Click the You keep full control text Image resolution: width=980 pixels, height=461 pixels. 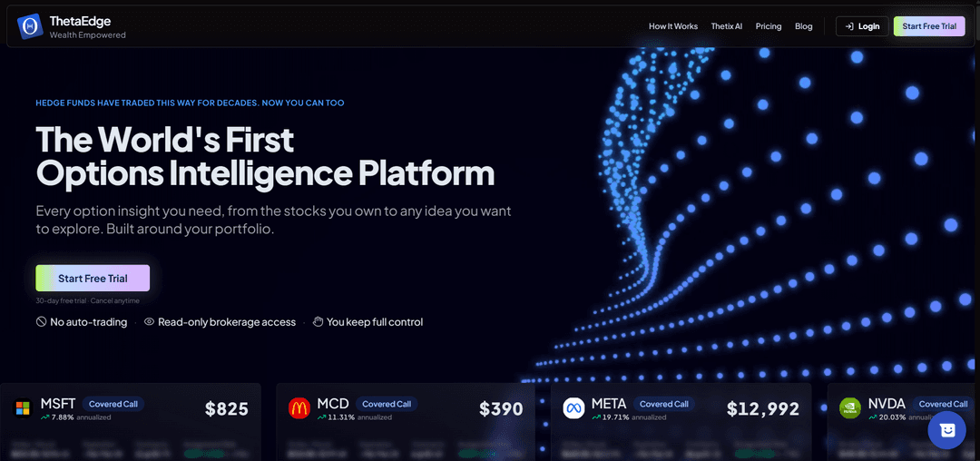[x=375, y=322]
